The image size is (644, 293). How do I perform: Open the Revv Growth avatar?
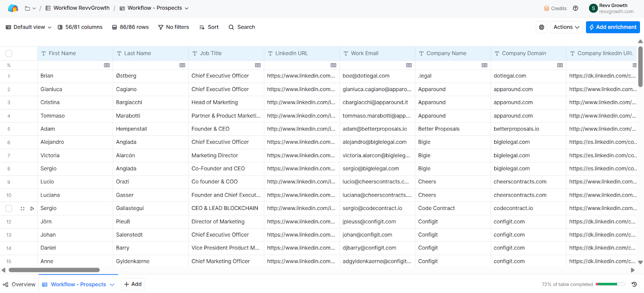coord(593,8)
